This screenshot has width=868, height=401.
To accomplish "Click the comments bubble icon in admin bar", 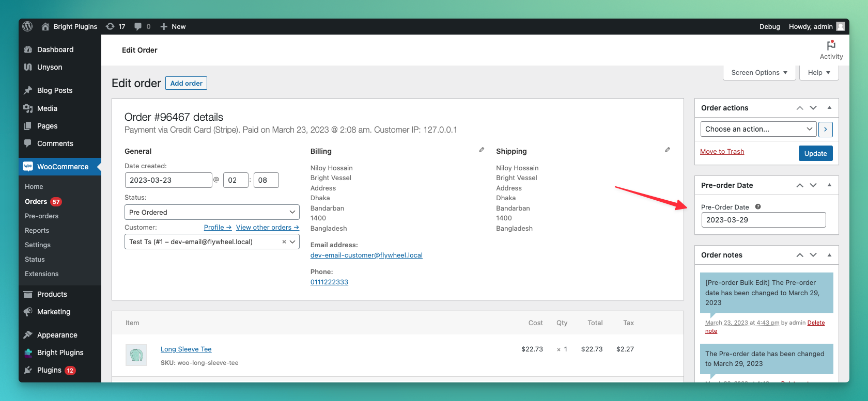I will click(138, 26).
